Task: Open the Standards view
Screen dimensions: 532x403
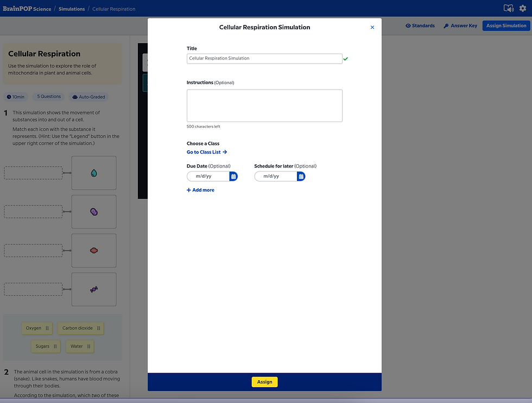Action: point(420,25)
